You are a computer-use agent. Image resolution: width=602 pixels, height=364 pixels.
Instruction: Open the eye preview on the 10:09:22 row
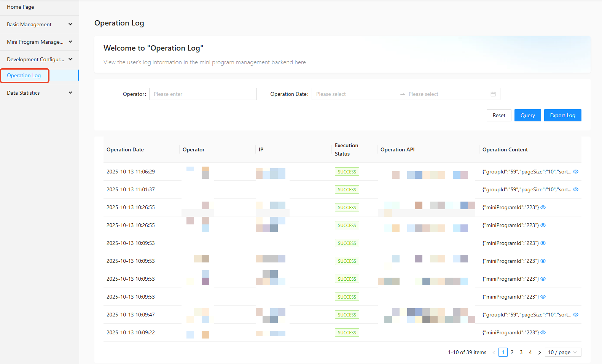(x=543, y=332)
